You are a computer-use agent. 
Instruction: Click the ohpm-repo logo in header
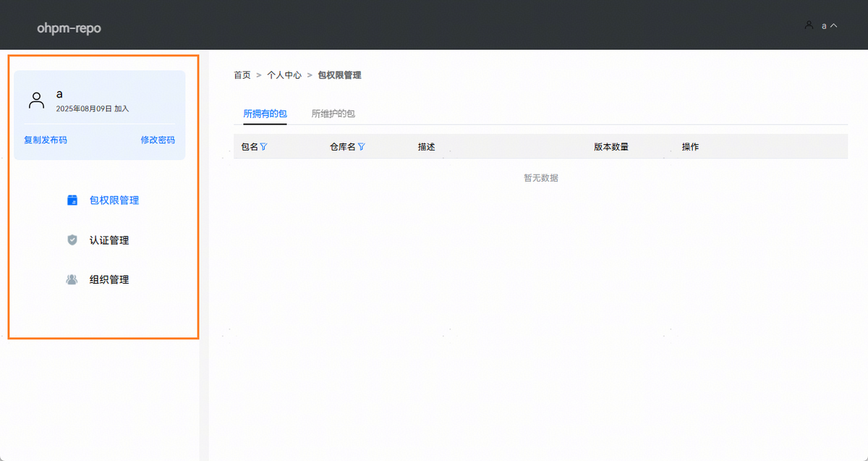69,28
